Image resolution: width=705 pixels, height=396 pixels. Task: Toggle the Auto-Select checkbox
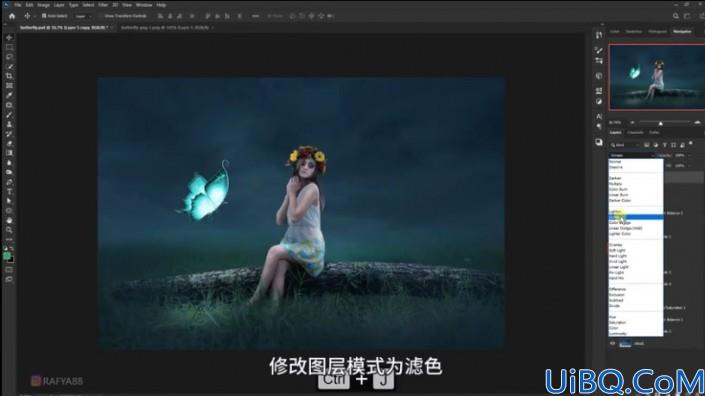pyautogui.click(x=44, y=16)
